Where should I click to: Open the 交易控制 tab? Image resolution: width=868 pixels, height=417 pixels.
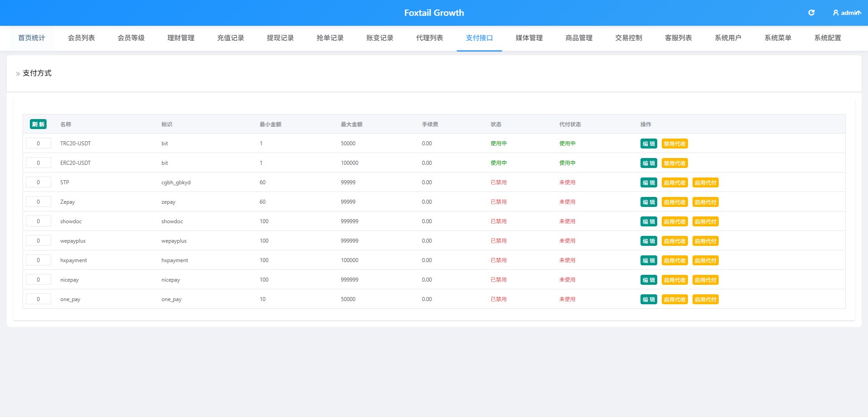(629, 38)
